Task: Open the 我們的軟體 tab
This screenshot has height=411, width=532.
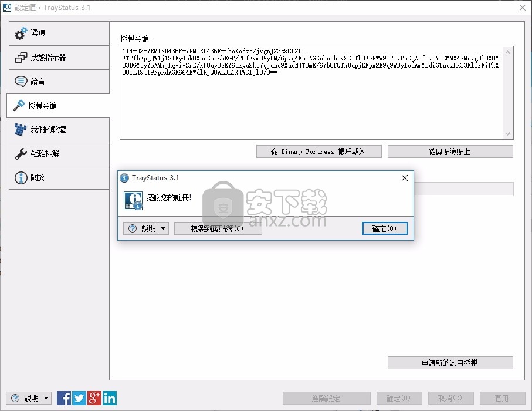Action: [59, 129]
